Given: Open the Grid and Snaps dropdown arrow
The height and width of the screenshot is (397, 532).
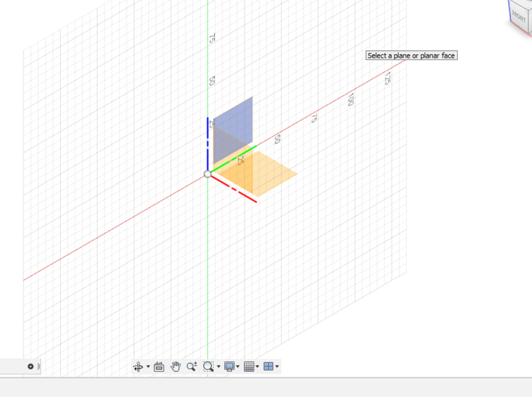Looking at the screenshot, I should point(257,366).
